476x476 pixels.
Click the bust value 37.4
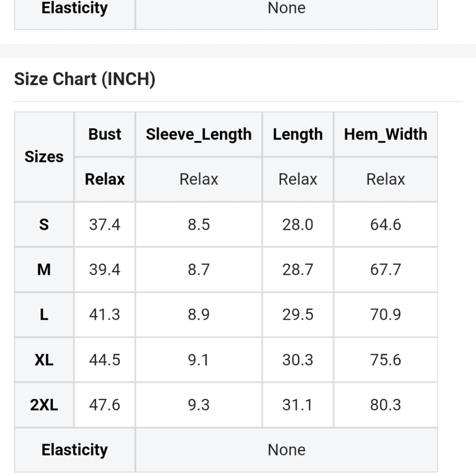coord(105,225)
